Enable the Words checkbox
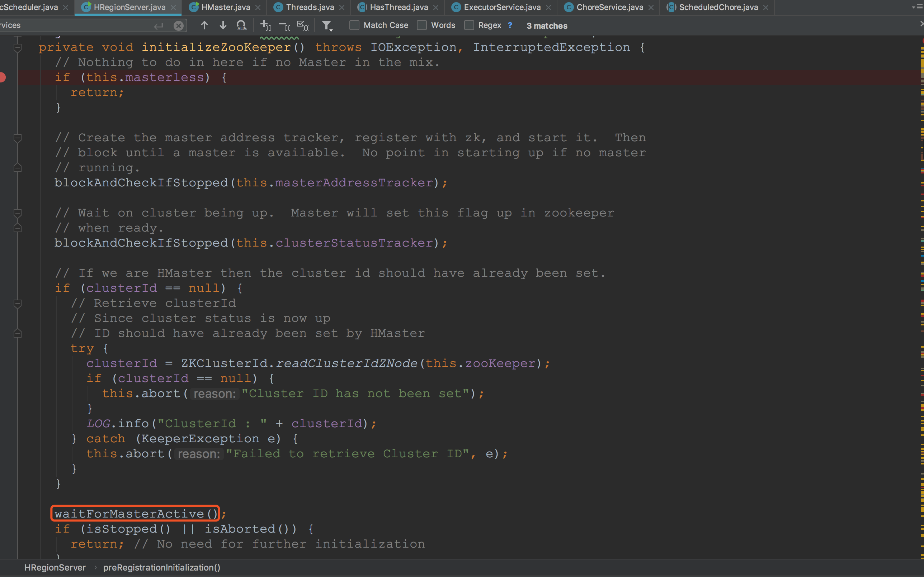 tap(422, 25)
